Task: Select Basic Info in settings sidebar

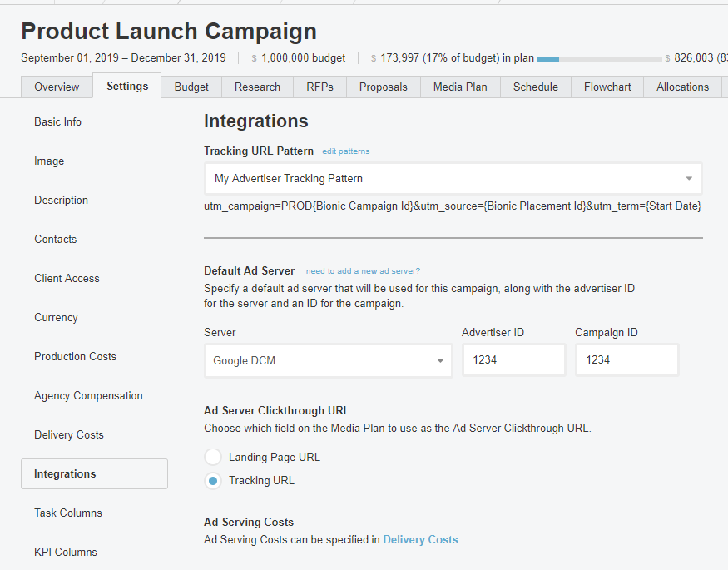Action: point(57,121)
